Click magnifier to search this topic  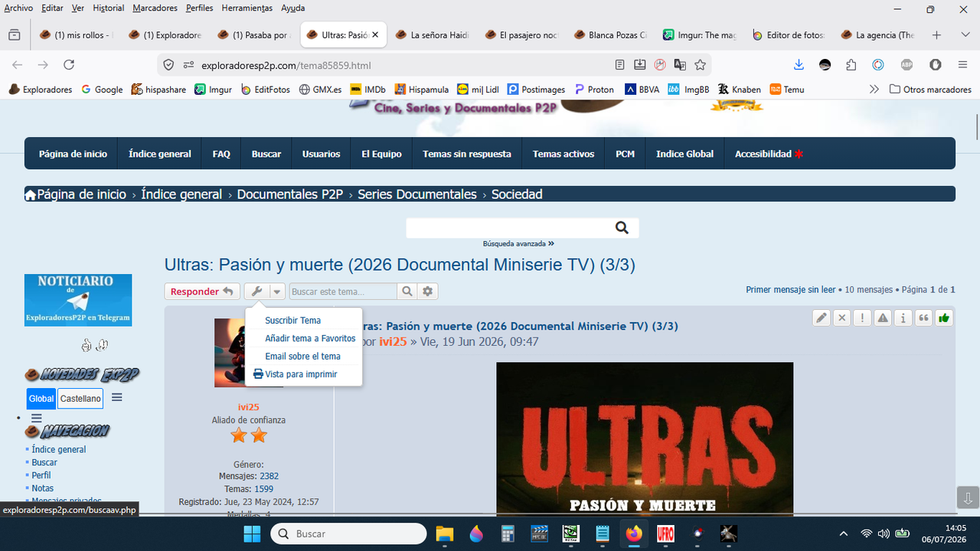407,292
